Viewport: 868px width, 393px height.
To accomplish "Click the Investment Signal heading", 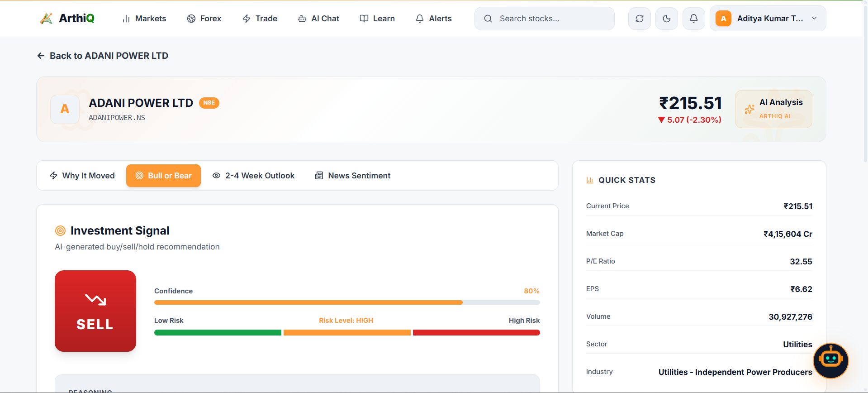I will coord(120,231).
